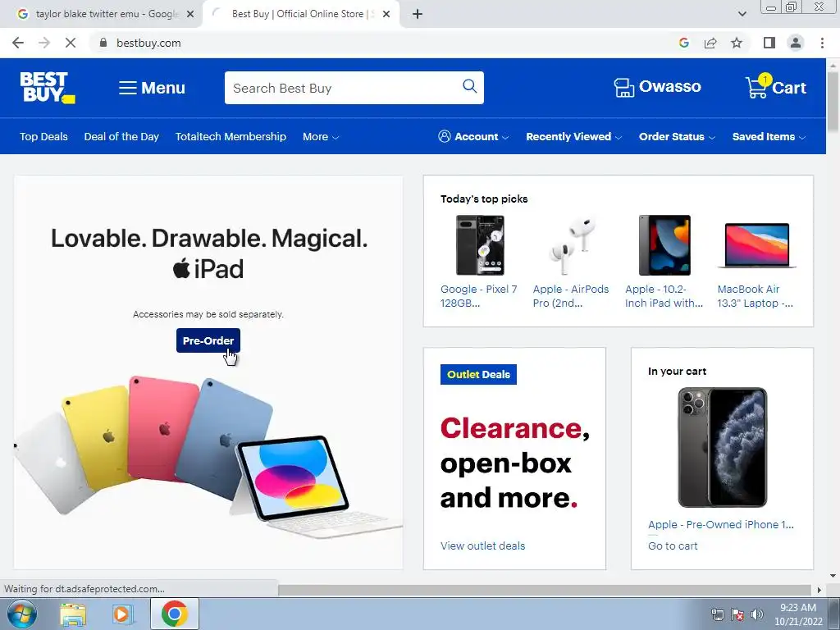
Task: Click the volume speaker tray icon
Action: click(757, 614)
